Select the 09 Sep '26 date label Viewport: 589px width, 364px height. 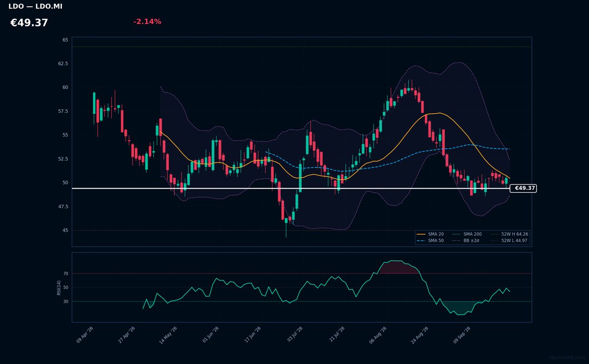462,335
